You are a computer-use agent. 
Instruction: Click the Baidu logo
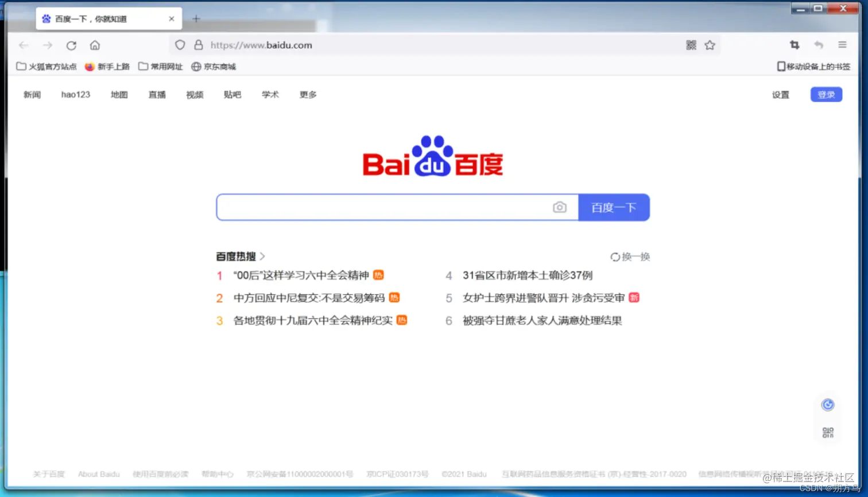[433, 156]
